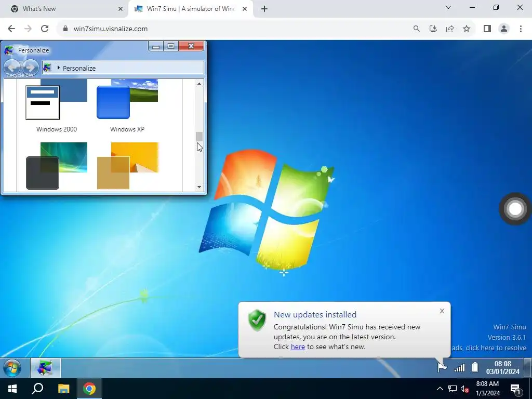The width and height of the screenshot is (532, 399).
Task: Click the muted volume tray icon
Action: [464, 389]
